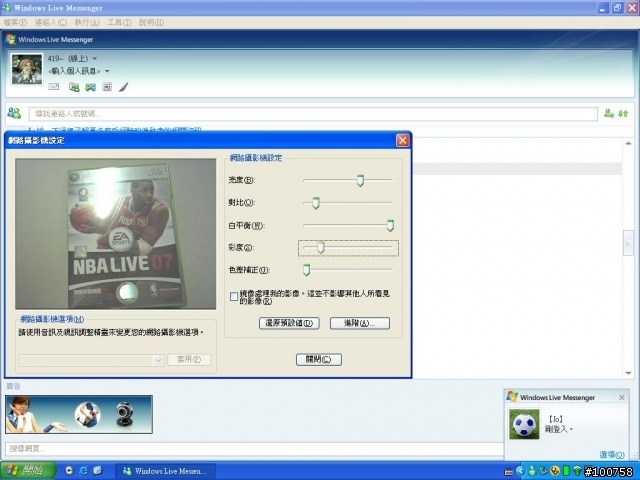Click the wireless network tray icon
This screenshot has width=640, height=480.
577,471
